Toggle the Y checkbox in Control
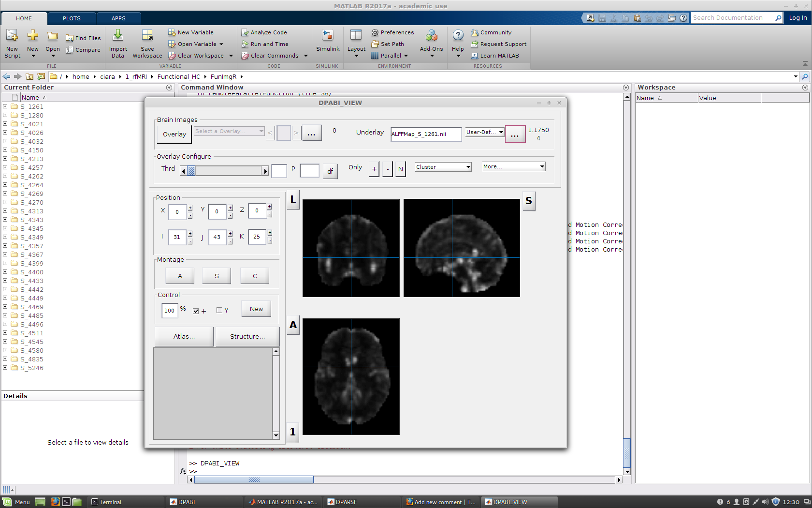The width and height of the screenshot is (812, 508). coord(219,310)
